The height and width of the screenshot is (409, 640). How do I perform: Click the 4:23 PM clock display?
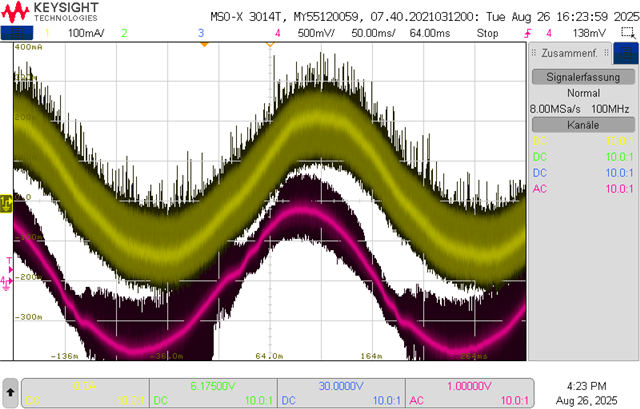click(x=587, y=386)
